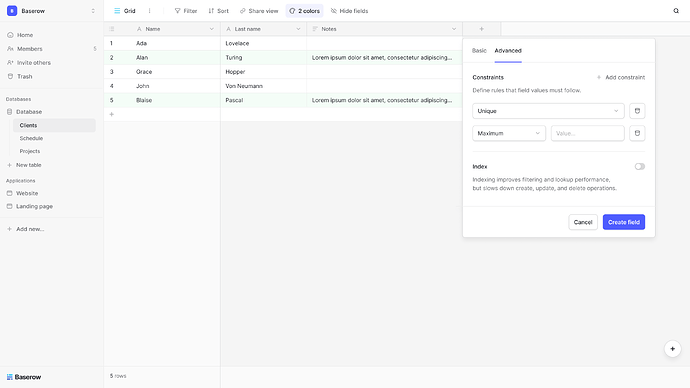Click the constraint Value input field
This screenshot has width=690, height=388.
[x=587, y=133]
